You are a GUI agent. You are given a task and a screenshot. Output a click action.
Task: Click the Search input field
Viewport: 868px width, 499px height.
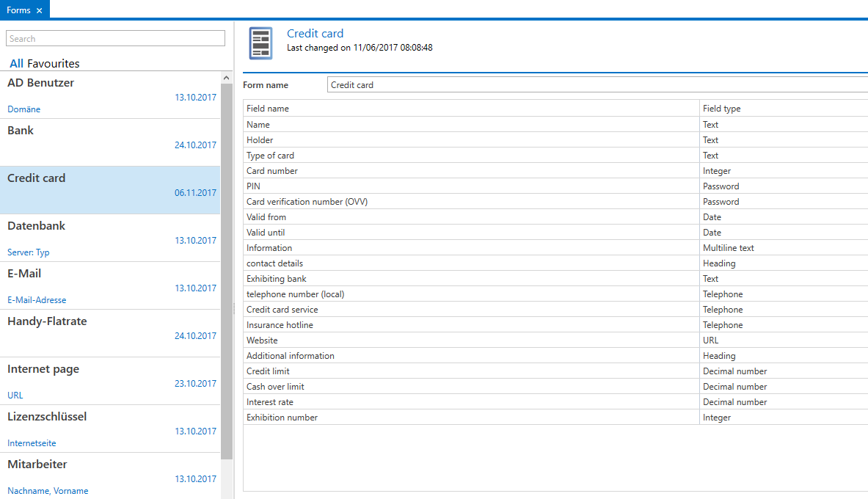116,39
